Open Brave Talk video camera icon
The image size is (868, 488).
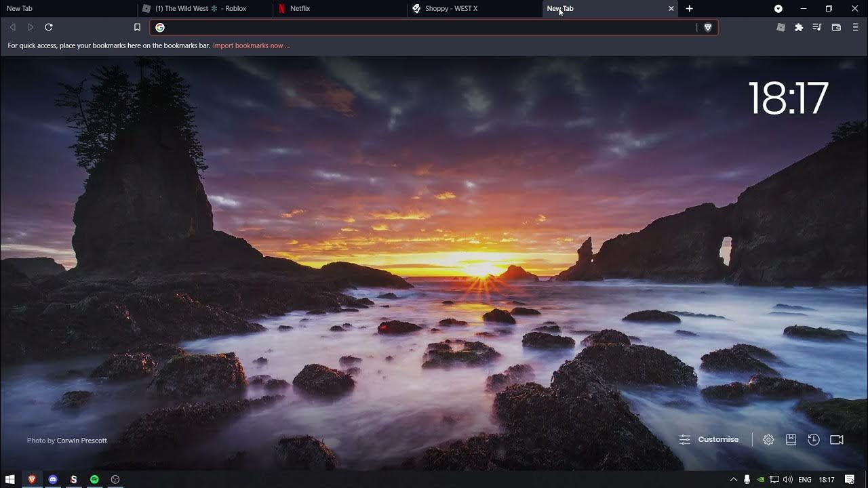(837, 440)
